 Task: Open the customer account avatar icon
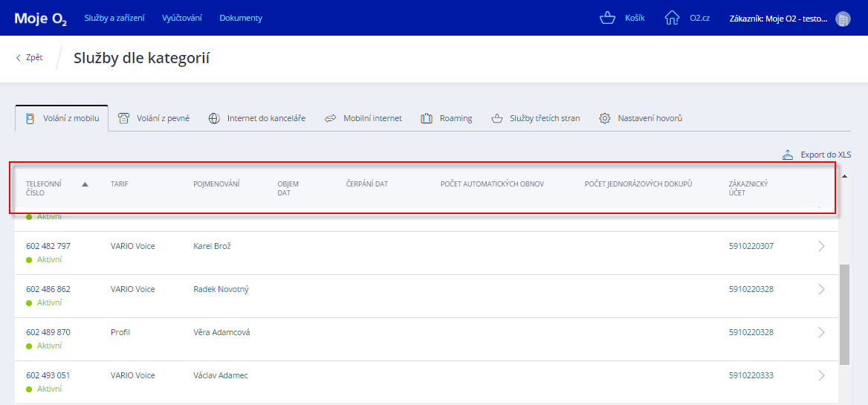point(843,19)
